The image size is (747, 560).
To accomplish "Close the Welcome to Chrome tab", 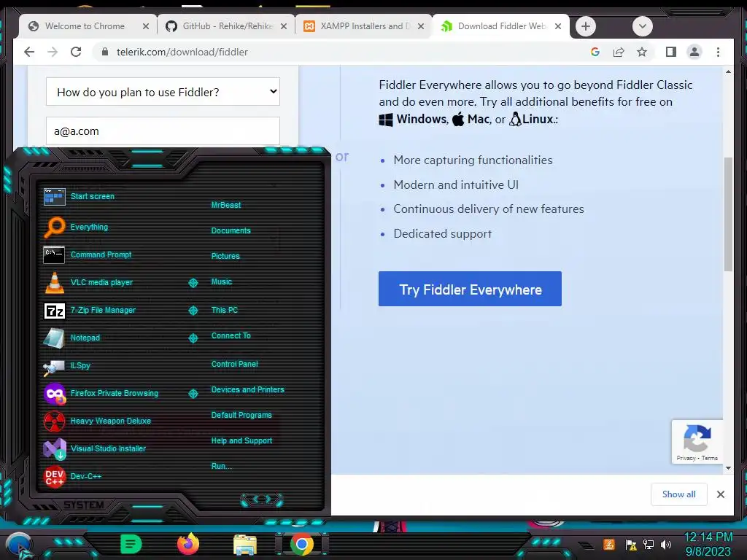I will (146, 27).
